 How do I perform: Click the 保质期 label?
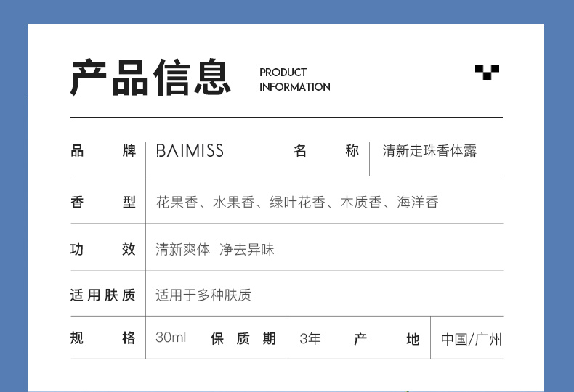tap(243, 338)
